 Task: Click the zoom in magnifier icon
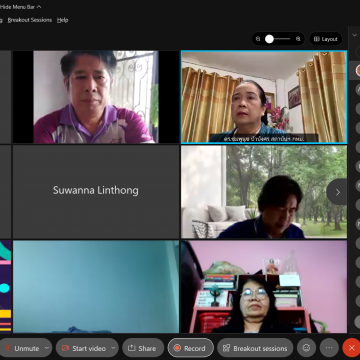[x=298, y=39]
